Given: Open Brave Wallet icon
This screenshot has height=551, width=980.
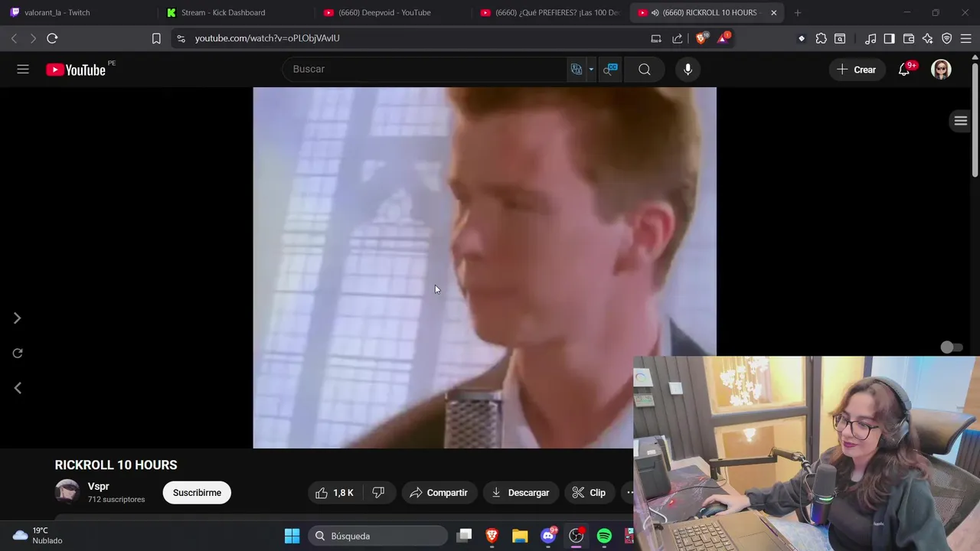Looking at the screenshot, I should 909,38.
